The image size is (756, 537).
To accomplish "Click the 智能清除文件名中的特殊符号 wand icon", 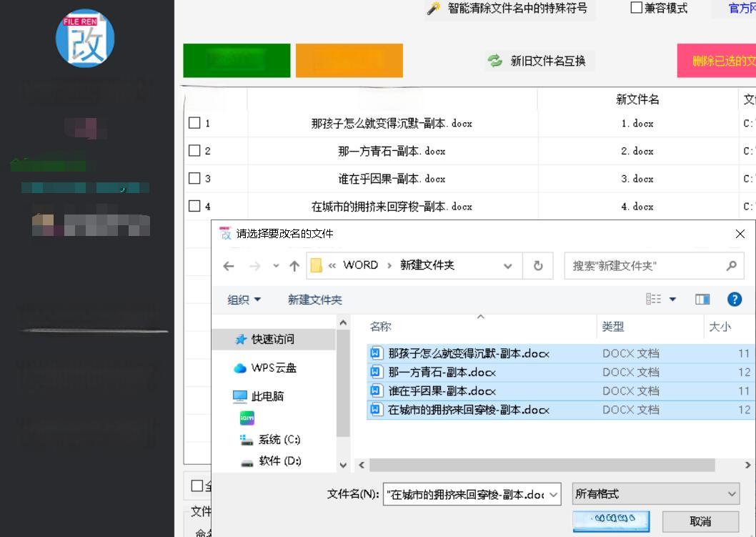I will [x=434, y=9].
